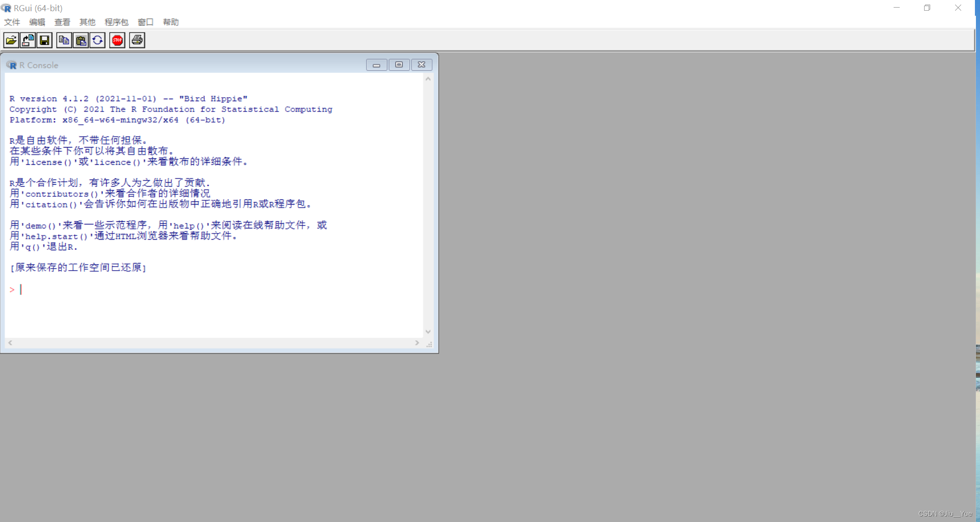Click the R logo in RGui title bar

pyautogui.click(x=6, y=8)
